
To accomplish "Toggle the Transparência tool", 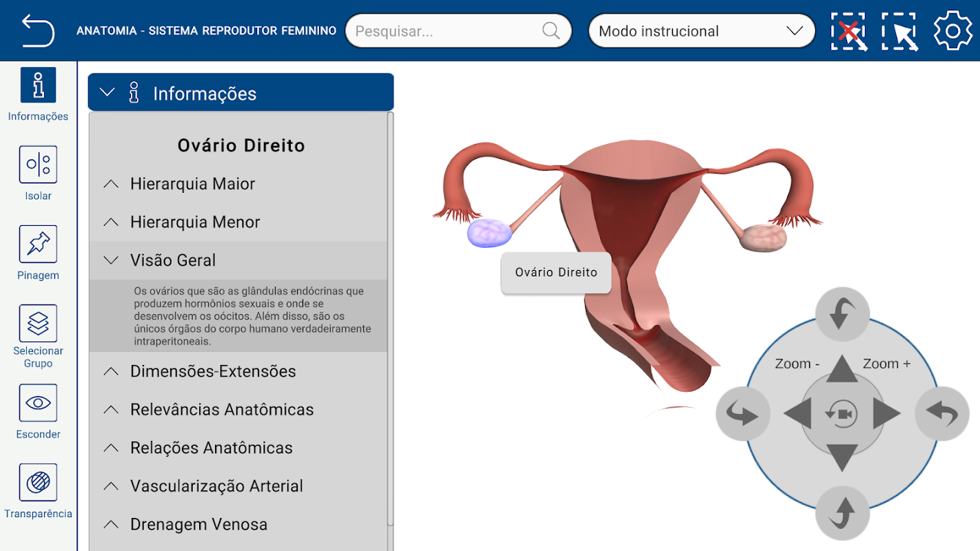I will [x=38, y=491].
